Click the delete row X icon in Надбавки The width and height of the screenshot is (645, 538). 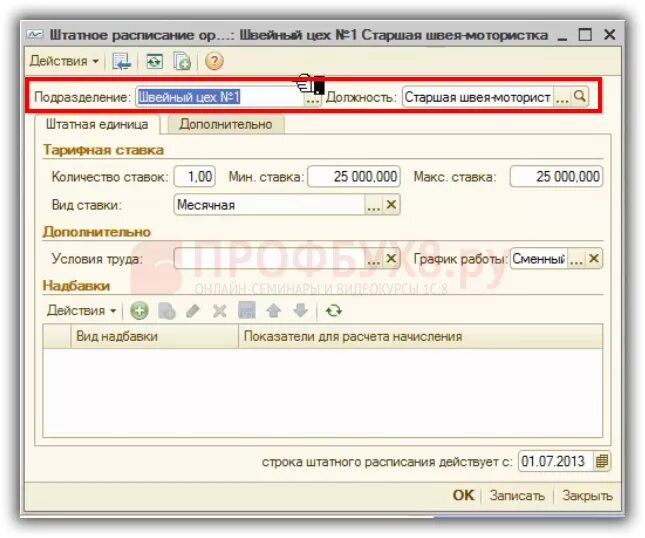220,311
